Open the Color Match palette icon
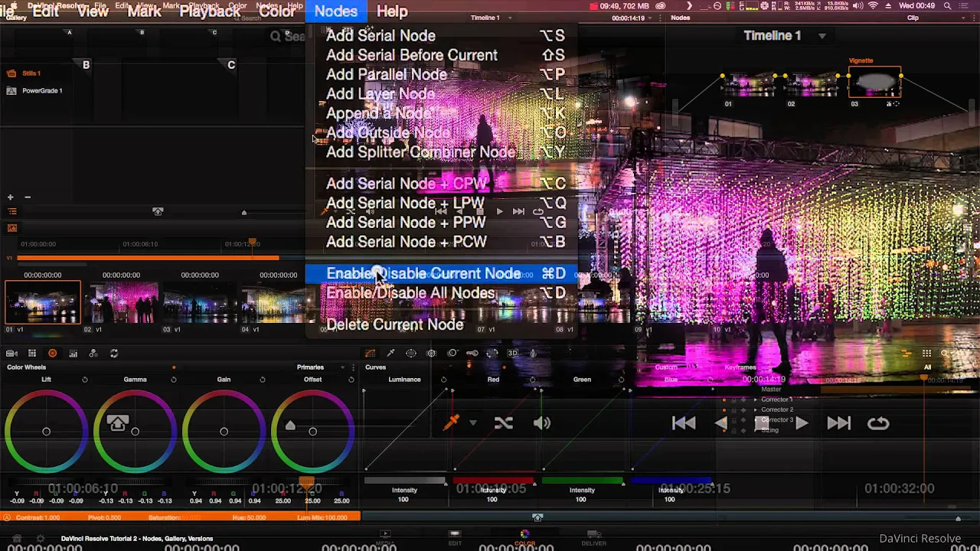Screen dimensions: 980x551 (32, 353)
